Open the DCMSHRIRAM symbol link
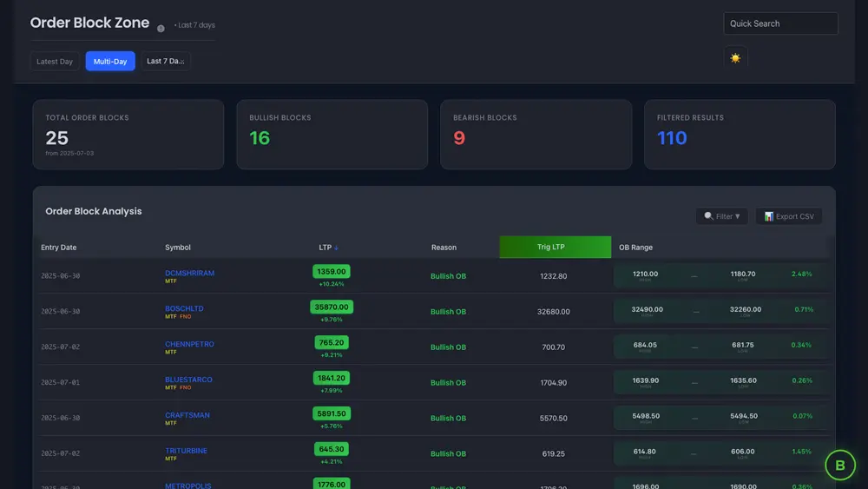This screenshot has width=868, height=489. pyautogui.click(x=189, y=273)
